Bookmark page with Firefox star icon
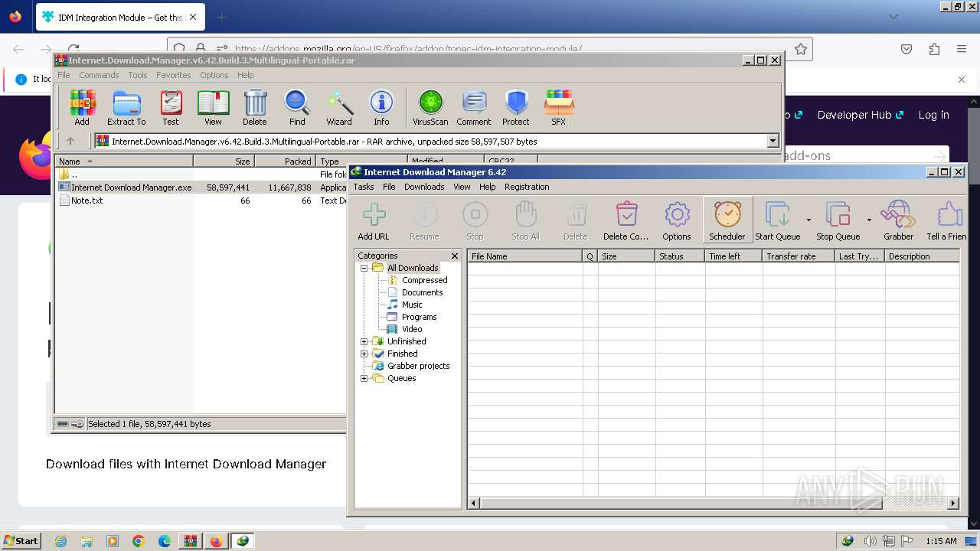980x551 pixels. point(801,49)
